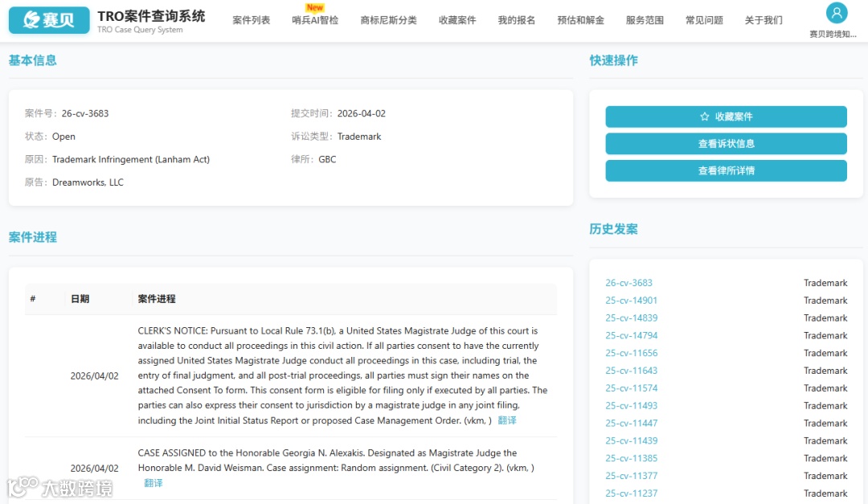
Task: Go to 商标尼斯分类 page
Action: point(389,20)
